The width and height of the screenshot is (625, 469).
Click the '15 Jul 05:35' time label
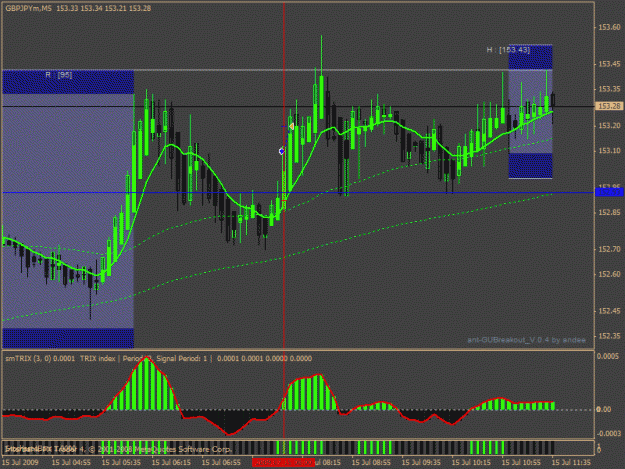tap(121, 462)
